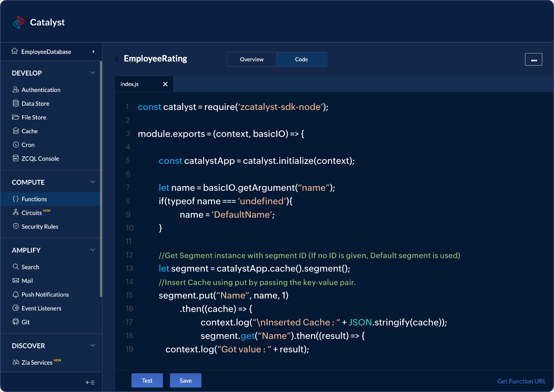The width and height of the screenshot is (554, 392).
Task: Click the module.exports line of code
Action: (x=221, y=134)
